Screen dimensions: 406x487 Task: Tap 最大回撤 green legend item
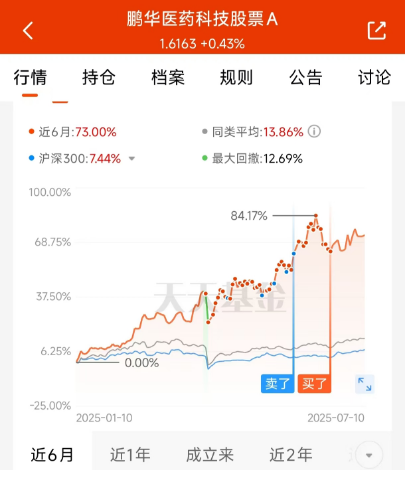pyautogui.click(x=253, y=159)
